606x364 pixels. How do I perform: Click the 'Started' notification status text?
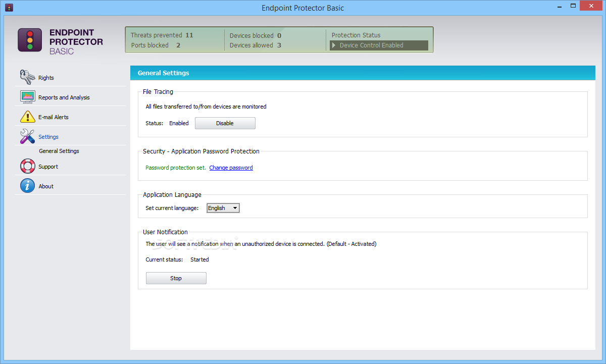coord(199,259)
